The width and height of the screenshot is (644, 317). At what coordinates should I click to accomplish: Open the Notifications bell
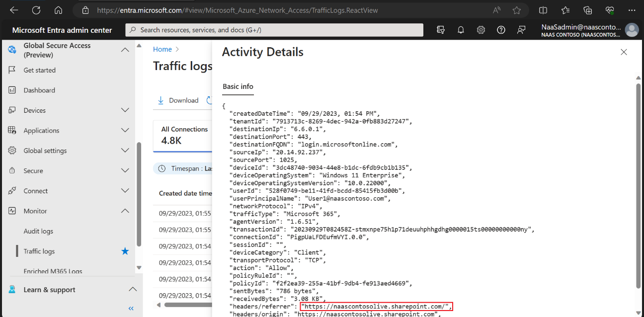pyautogui.click(x=461, y=30)
